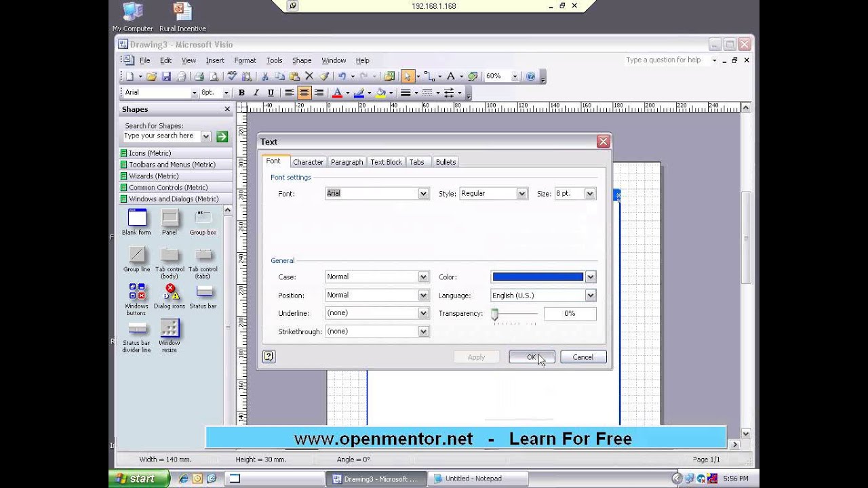Click the Text Color A icon
This screenshot has width=868, height=488.
pyautogui.click(x=337, y=93)
